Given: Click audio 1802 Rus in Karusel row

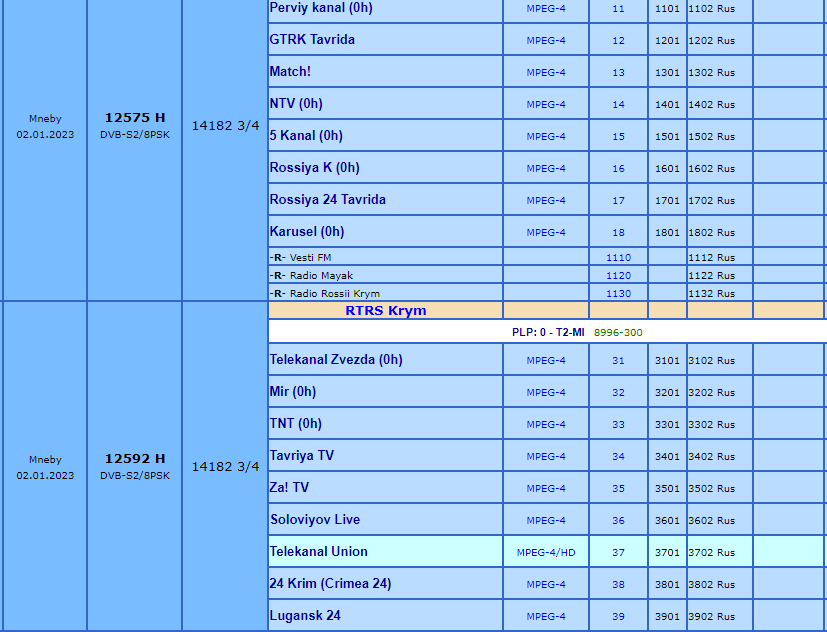Looking at the screenshot, I should pyautogui.click(x=711, y=233).
